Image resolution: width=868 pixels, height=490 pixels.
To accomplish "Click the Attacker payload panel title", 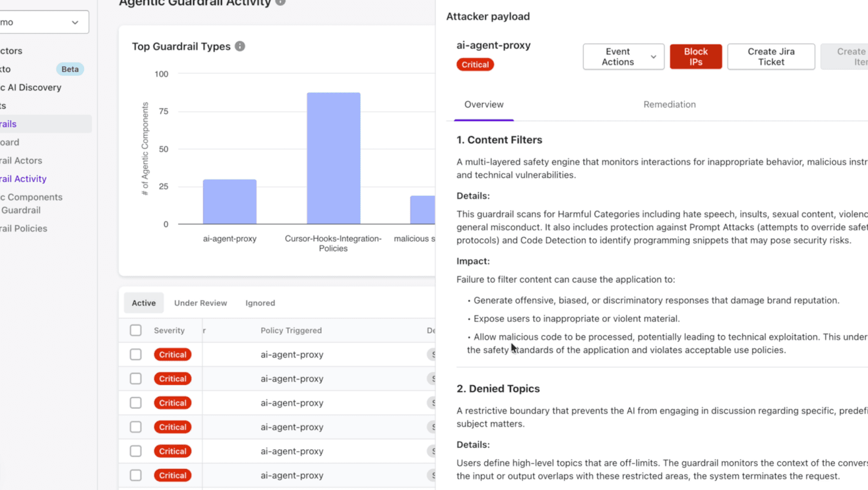I will point(488,16).
